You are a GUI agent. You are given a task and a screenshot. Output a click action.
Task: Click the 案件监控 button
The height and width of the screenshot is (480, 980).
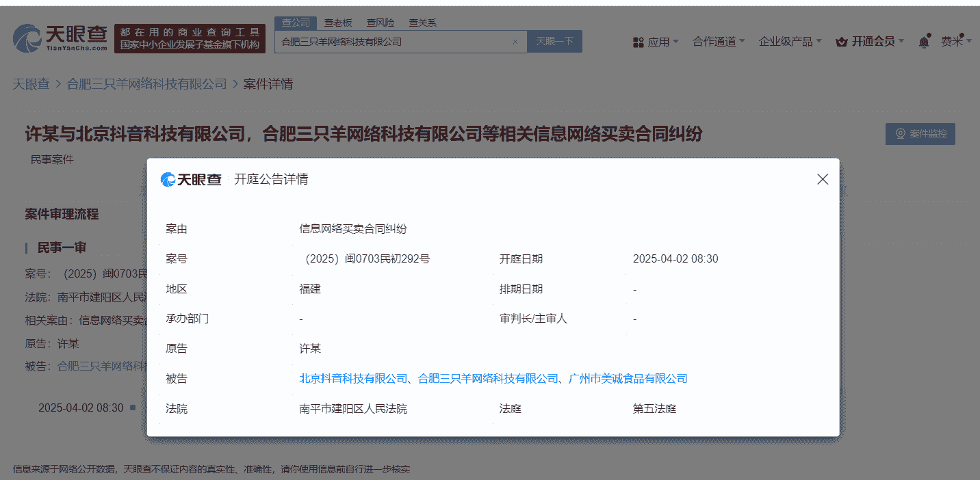click(920, 134)
